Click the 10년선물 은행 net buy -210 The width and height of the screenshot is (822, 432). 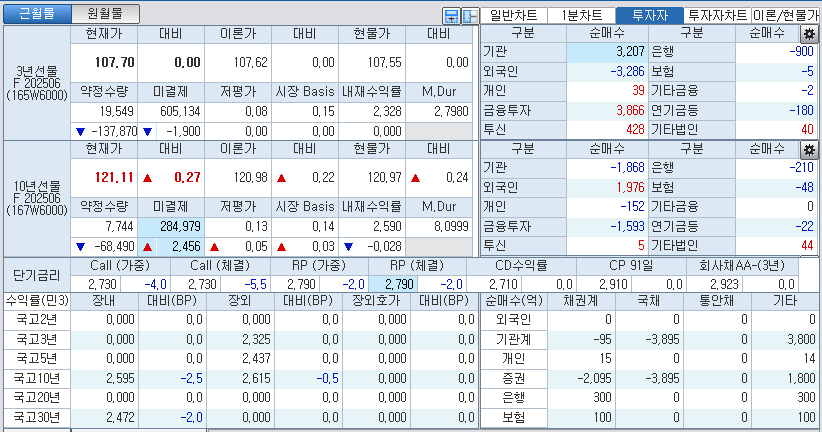pos(801,167)
